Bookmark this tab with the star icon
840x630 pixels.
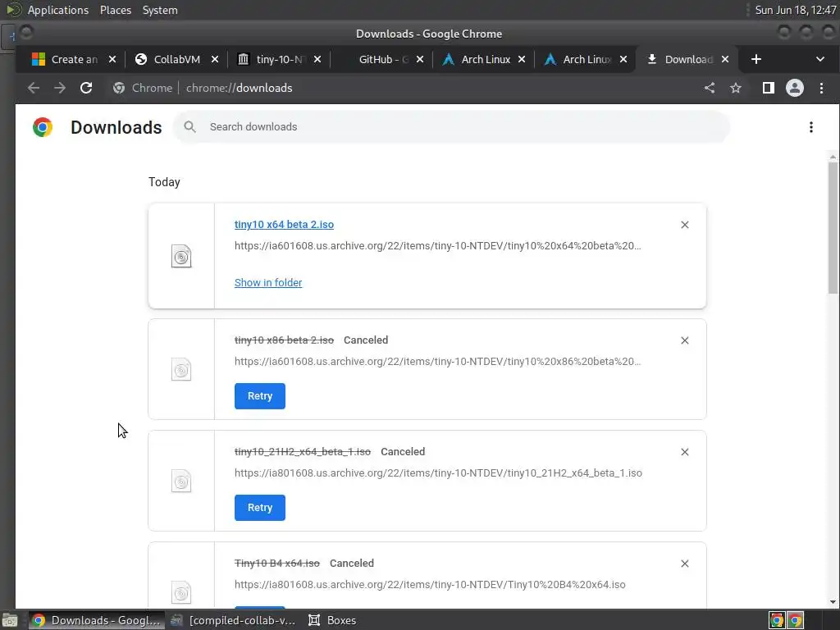[x=736, y=88]
